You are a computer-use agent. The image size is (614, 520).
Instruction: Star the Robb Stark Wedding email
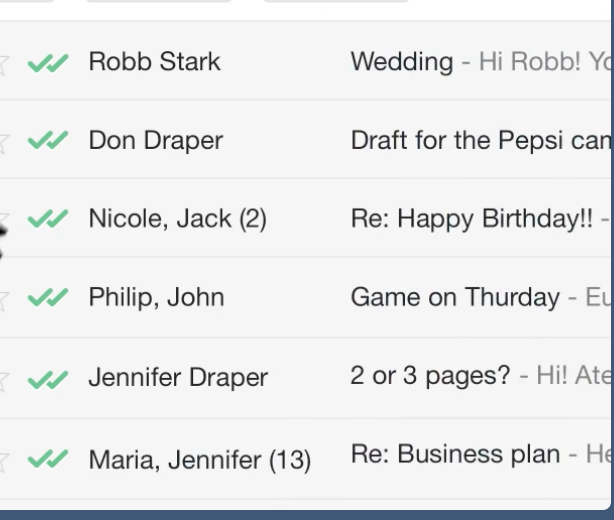click(x=3, y=65)
